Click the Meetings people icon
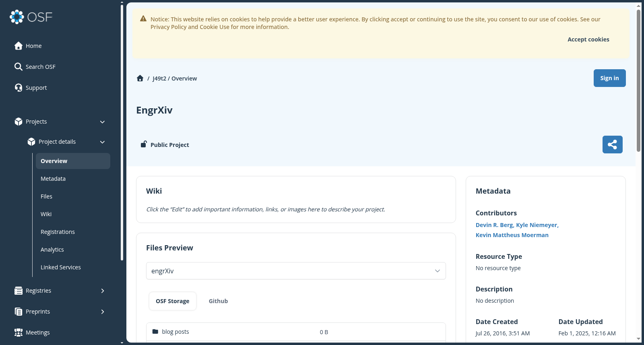Screen dimensions: 644x345 click(19, 333)
